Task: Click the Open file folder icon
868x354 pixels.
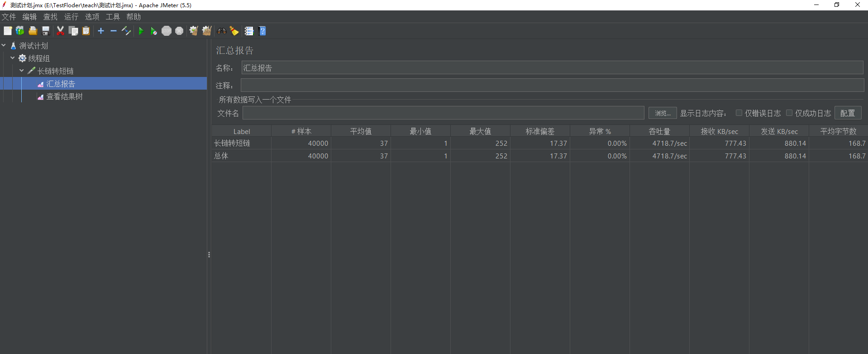Action: point(33,31)
